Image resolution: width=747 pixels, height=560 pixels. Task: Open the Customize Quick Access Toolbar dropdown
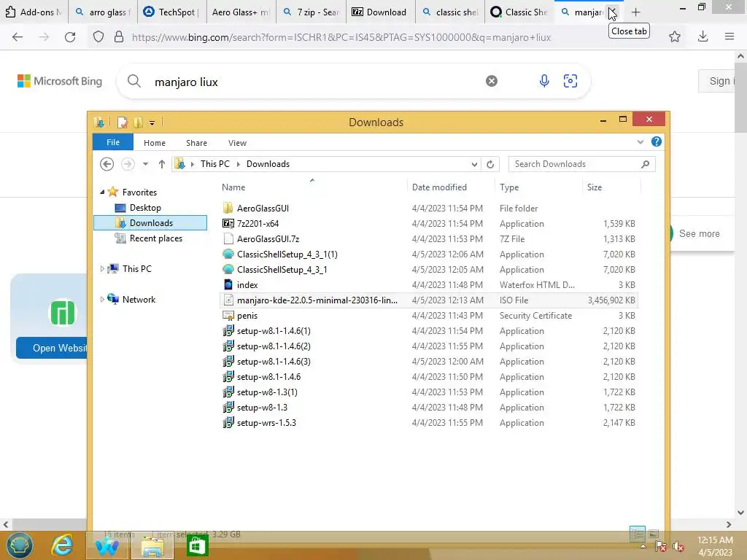152,122
